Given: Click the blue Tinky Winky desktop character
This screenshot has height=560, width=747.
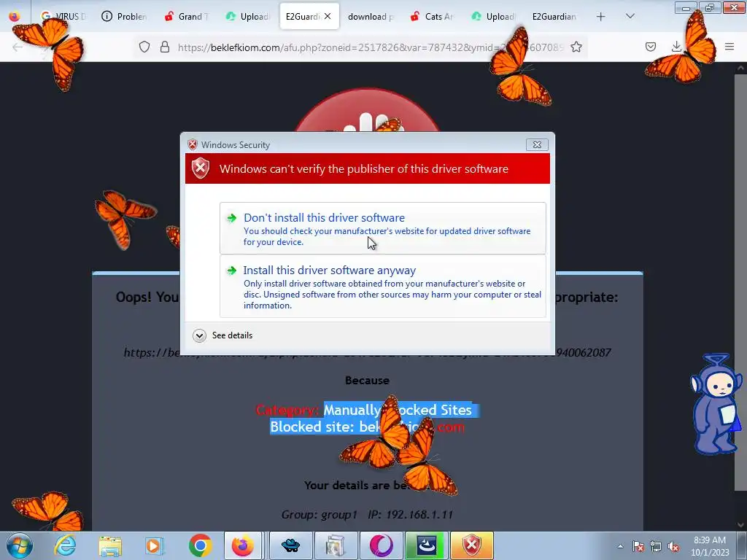Looking at the screenshot, I should pyautogui.click(x=716, y=404).
